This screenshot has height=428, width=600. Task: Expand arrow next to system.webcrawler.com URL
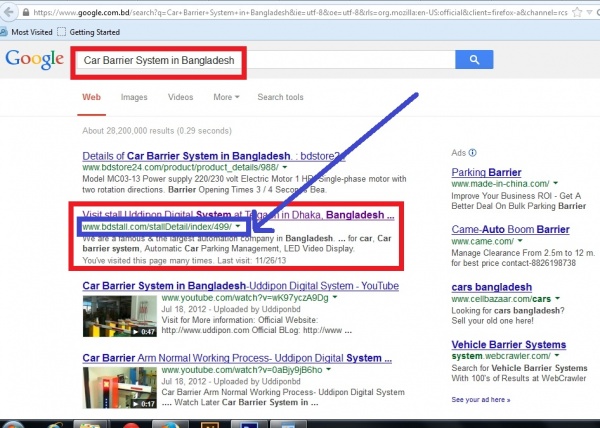pyautogui.click(x=557, y=356)
